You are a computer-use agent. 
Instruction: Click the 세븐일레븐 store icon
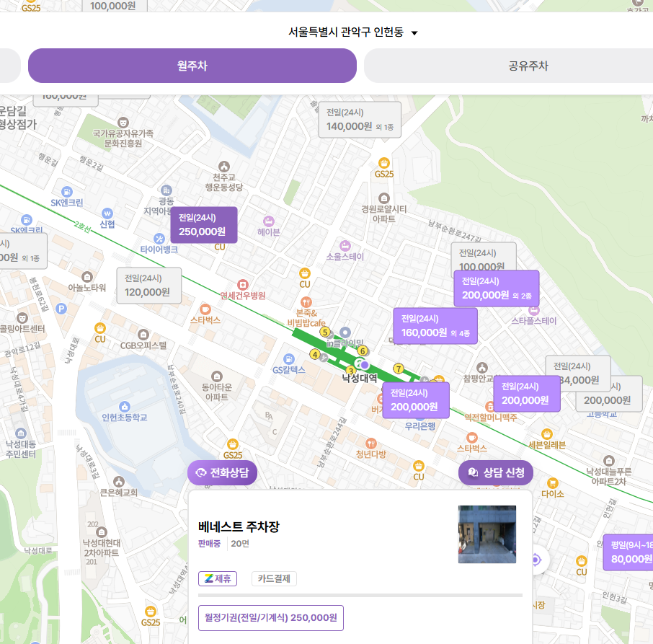(x=547, y=434)
